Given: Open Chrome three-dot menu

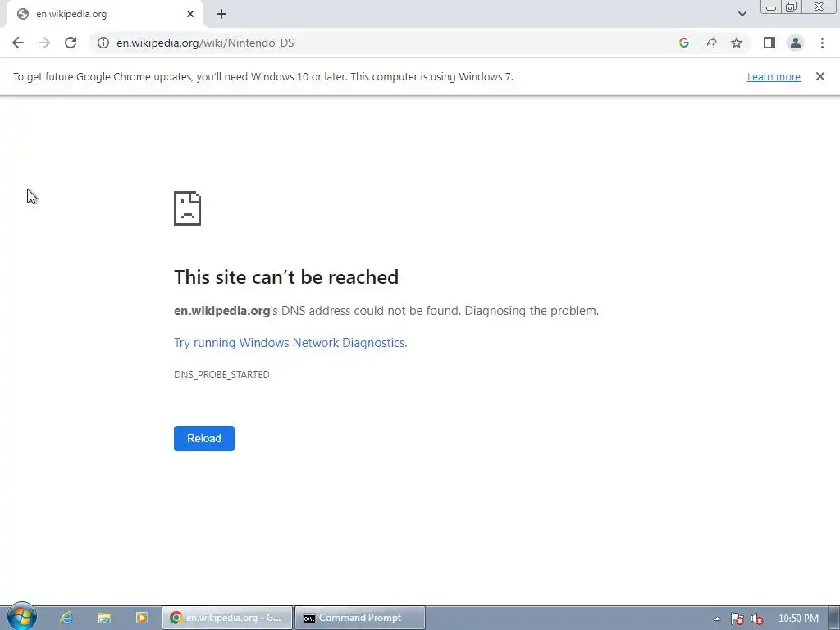Looking at the screenshot, I should click(822, 43).
